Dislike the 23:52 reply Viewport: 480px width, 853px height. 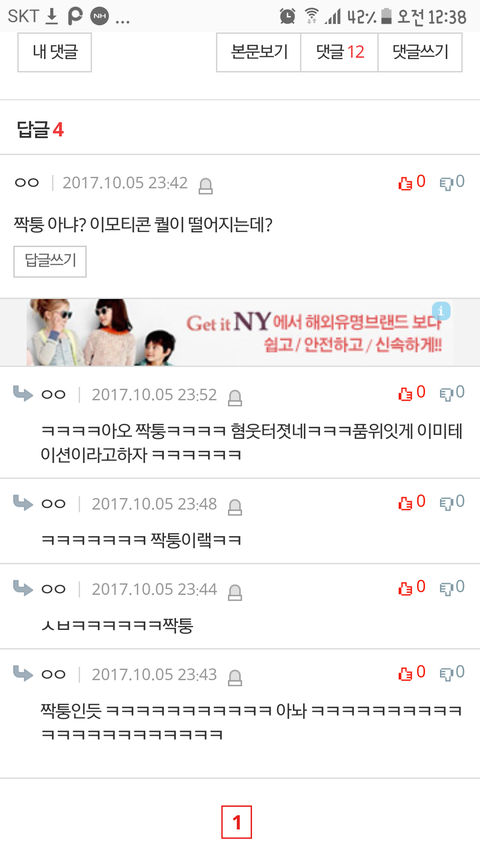point(452,393)
